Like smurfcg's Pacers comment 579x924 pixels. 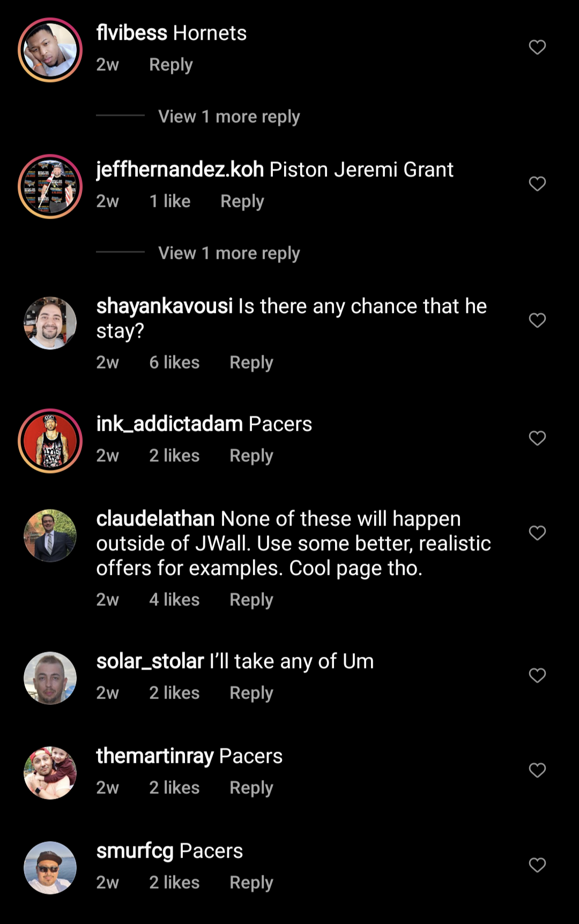537,865
